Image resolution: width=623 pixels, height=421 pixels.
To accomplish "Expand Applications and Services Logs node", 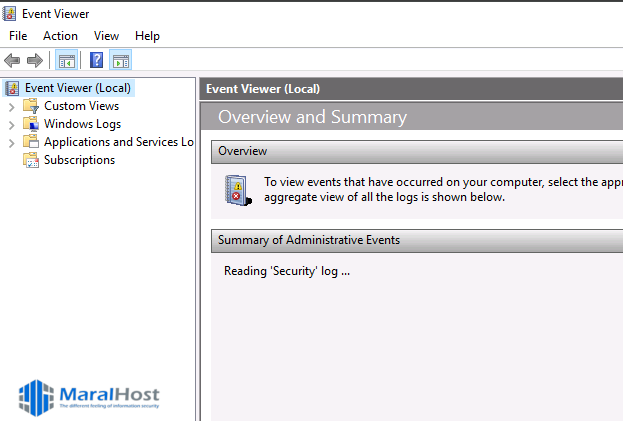I will click(x=11, y=142).
